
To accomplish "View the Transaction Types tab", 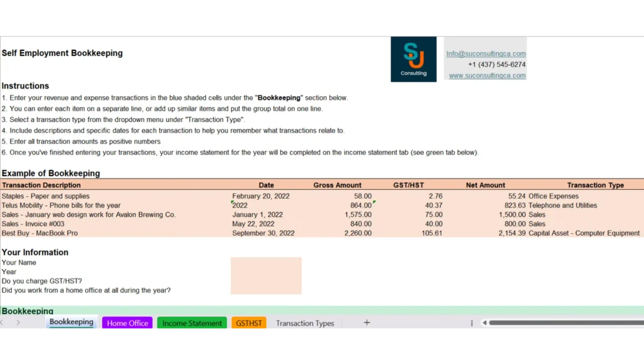I will [x=305, y=323].
